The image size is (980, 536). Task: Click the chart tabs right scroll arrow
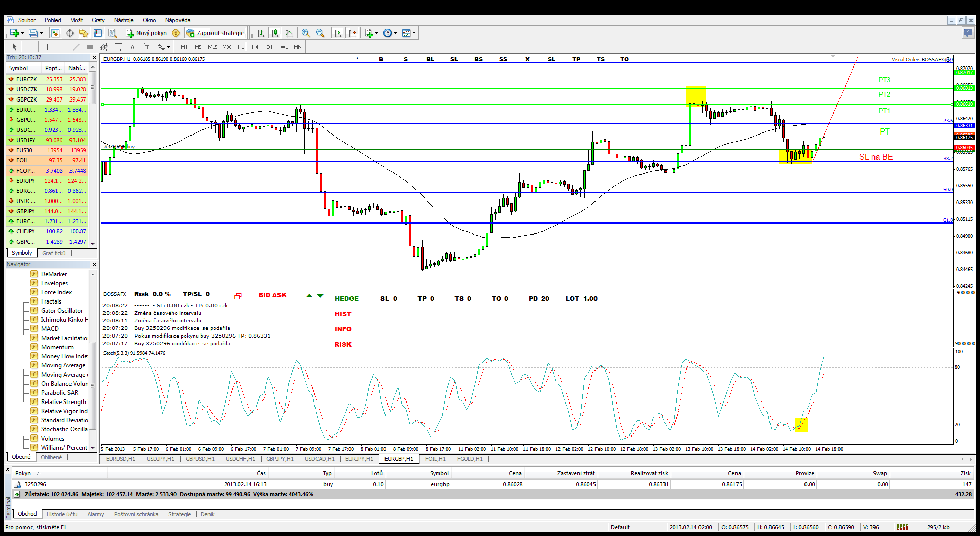970,459
